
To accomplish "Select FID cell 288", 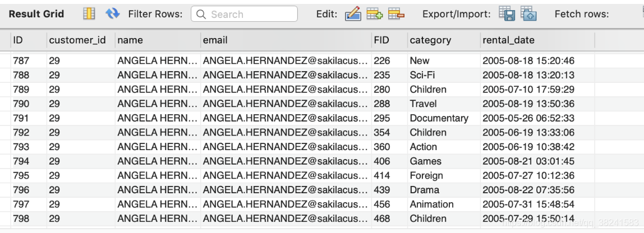I will point(389,104).
